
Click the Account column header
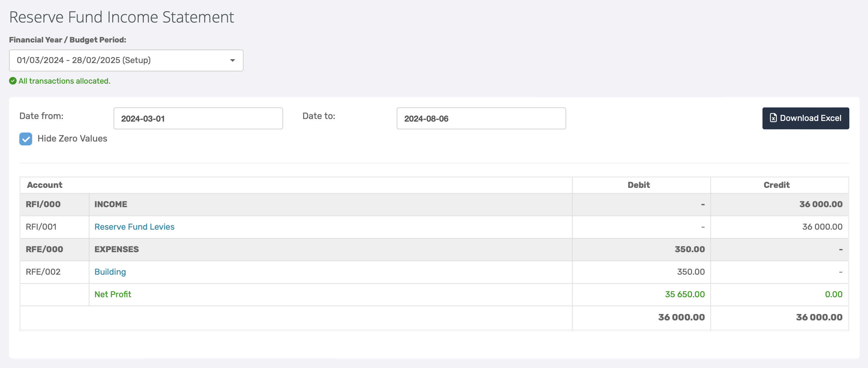pyautogui.click(x=44, y=185)
